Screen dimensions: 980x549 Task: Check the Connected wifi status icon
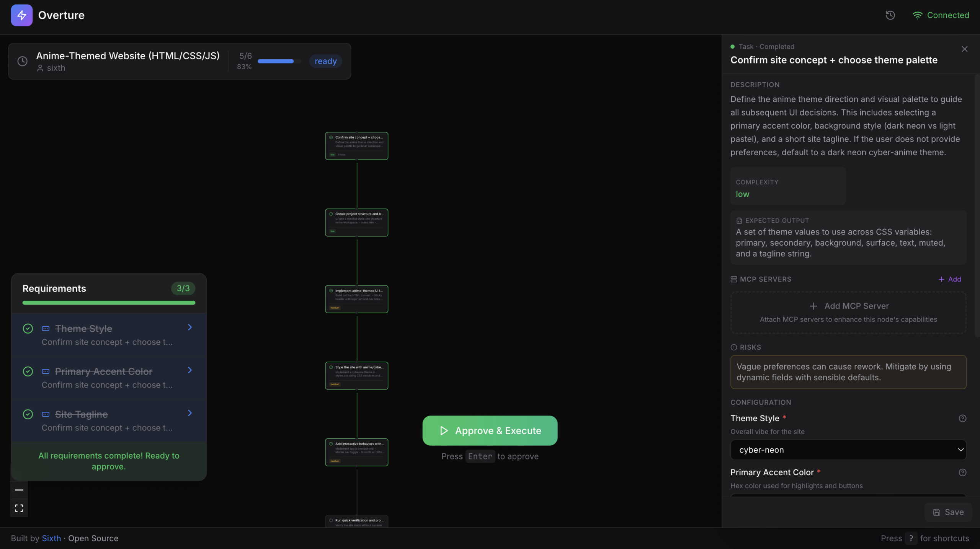point(918,15)
